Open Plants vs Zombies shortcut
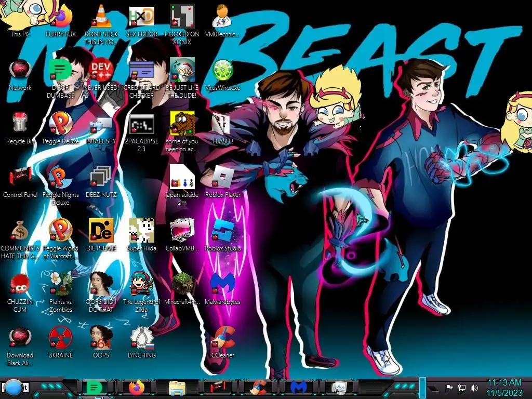The height and width of the screenshot is (399, 532). click(60, 293)
